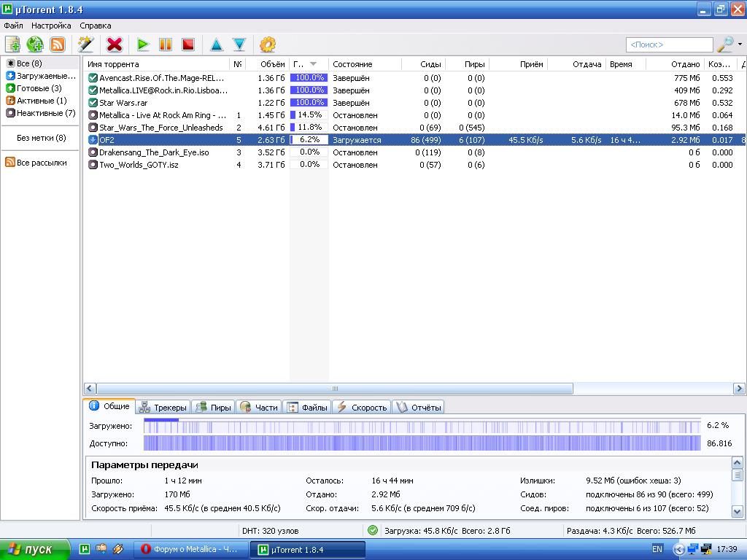Open the RSS feed toolbar icon
This screenshot has width=747, height=560.
[x=58, y=44]
